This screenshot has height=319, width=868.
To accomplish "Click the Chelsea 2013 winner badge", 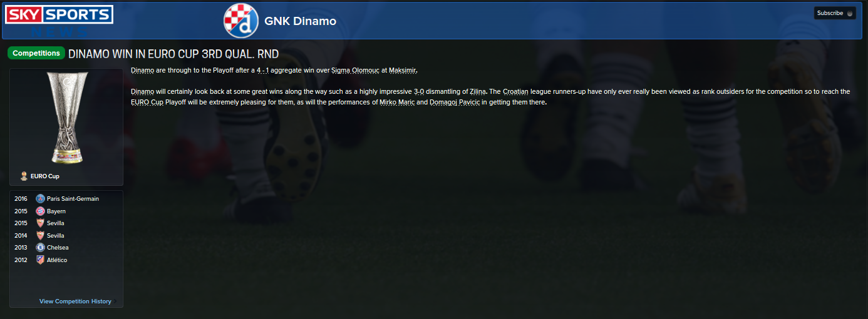I will (x=41, y=248).
